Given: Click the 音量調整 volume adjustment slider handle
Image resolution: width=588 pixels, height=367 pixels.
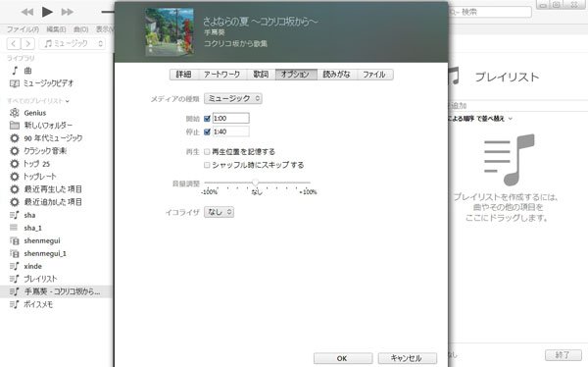Looking at the screenshot, I should tap(256, 183).
